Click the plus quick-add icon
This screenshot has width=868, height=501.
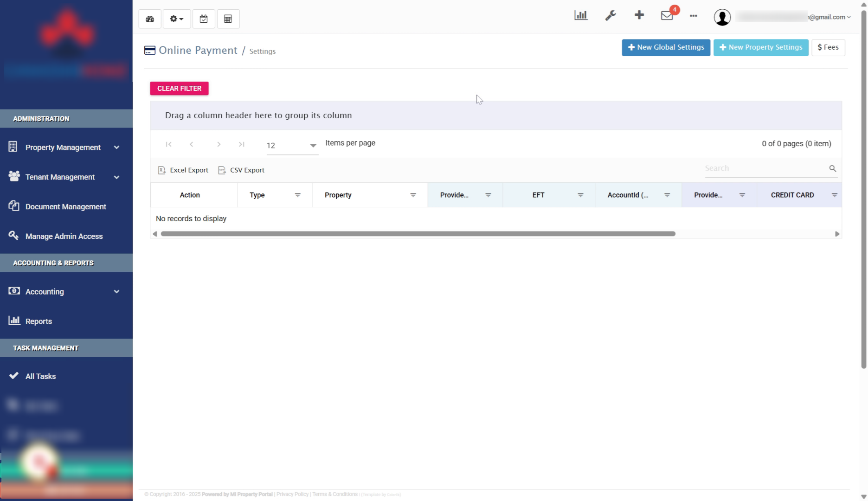coord(639,15)
